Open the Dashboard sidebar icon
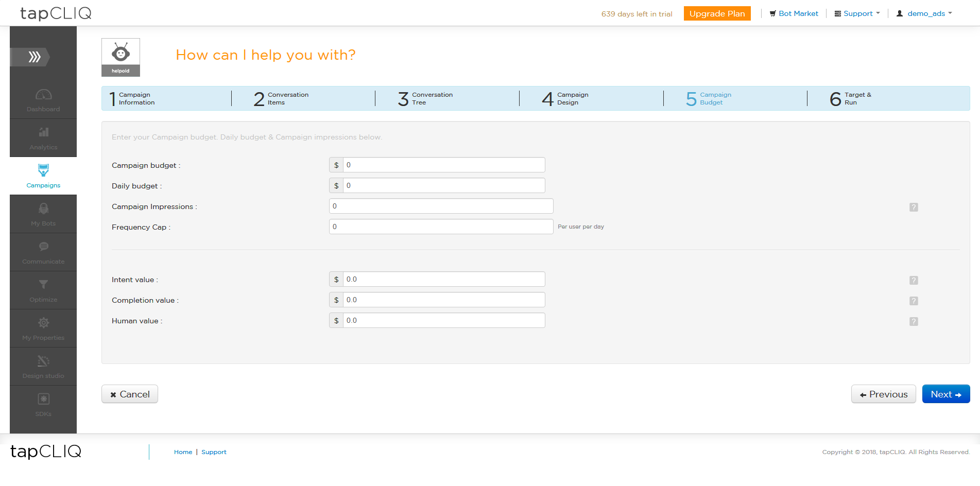Viewport: 980px width, 486px height. (x=43, y=100)
